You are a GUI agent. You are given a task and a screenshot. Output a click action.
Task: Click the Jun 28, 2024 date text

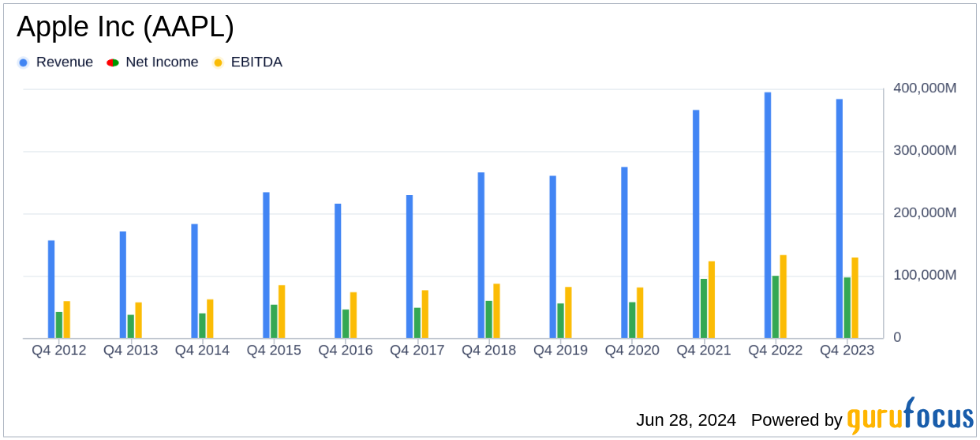pos(686,420)
